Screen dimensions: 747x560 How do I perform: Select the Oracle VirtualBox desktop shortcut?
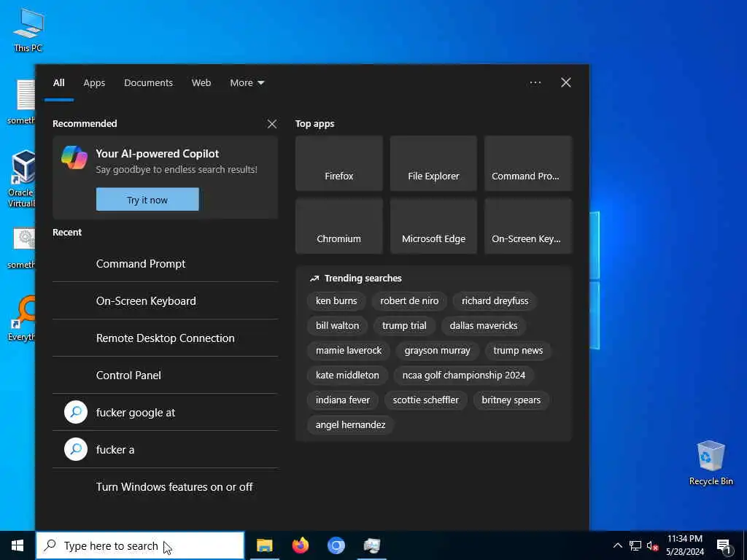(22, 179)
